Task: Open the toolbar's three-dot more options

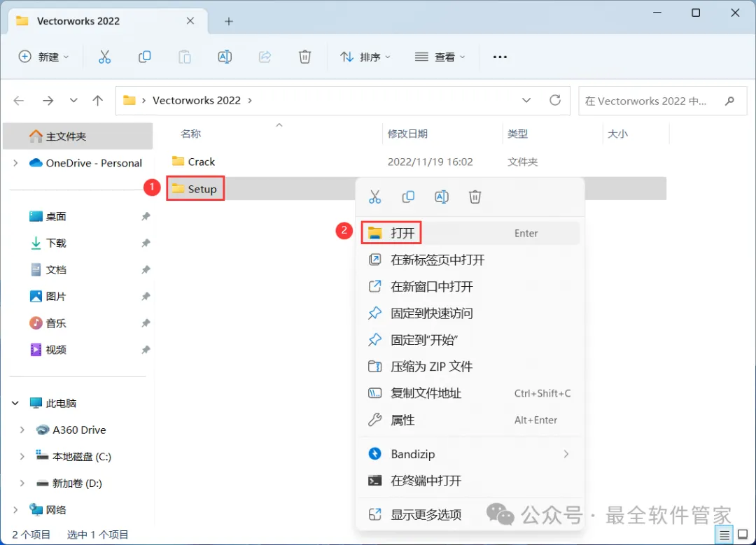Action: tap(500, 57)
